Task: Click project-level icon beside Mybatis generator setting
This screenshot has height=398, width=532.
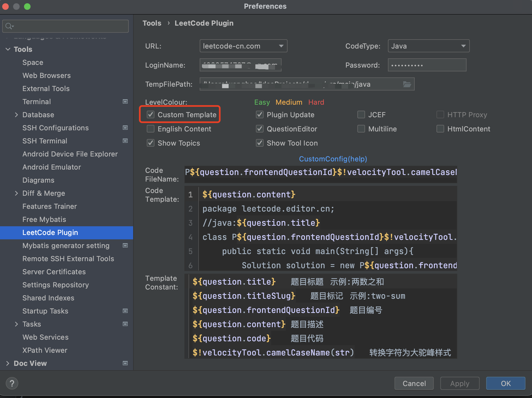Action: tap(125, 245)
